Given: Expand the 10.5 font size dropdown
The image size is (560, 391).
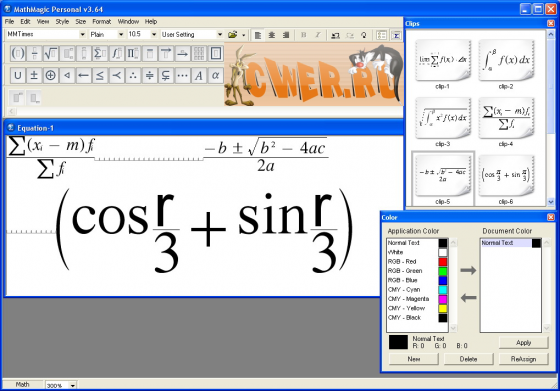Looking at the screenshot, I should (154, 34).
